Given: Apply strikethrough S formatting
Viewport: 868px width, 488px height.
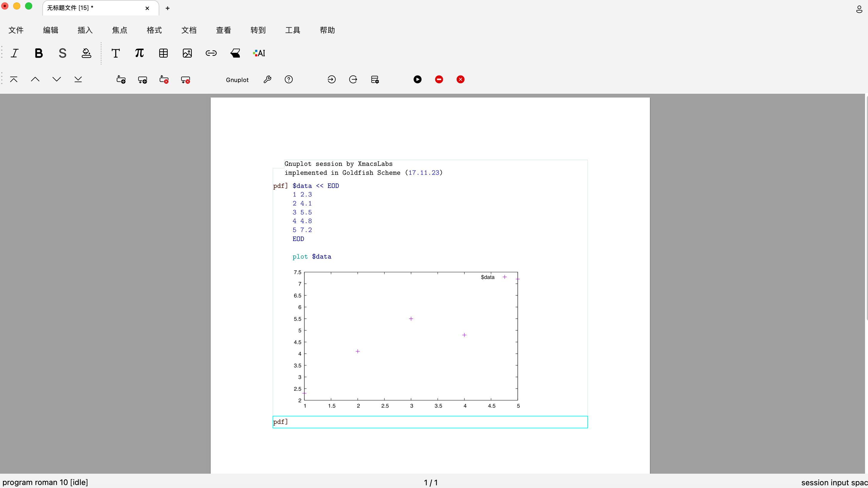Looking at the screenshot, I should coord(62,53).
